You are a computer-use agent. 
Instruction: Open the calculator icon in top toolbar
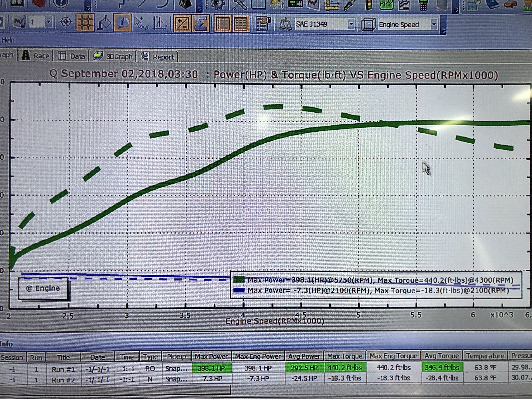point(423,5)
